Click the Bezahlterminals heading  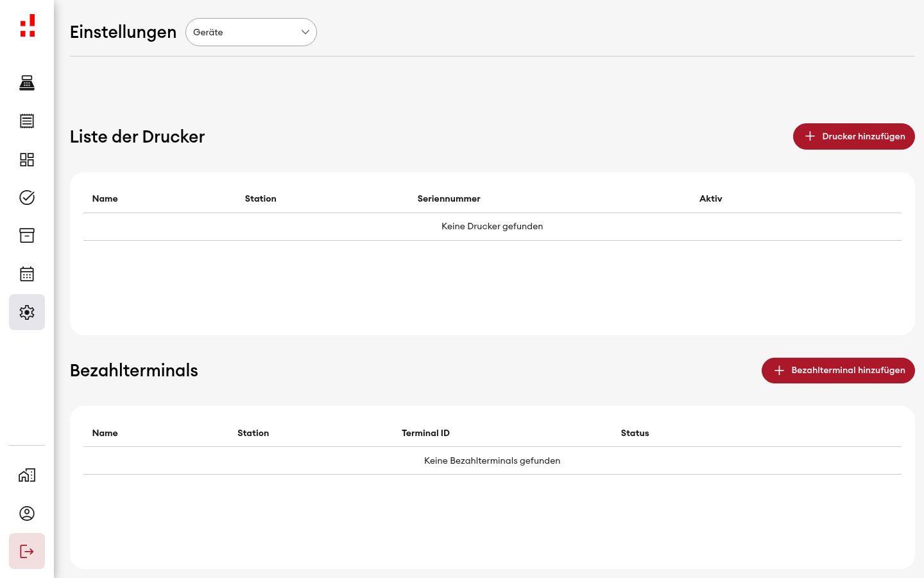tap(134, 371)
